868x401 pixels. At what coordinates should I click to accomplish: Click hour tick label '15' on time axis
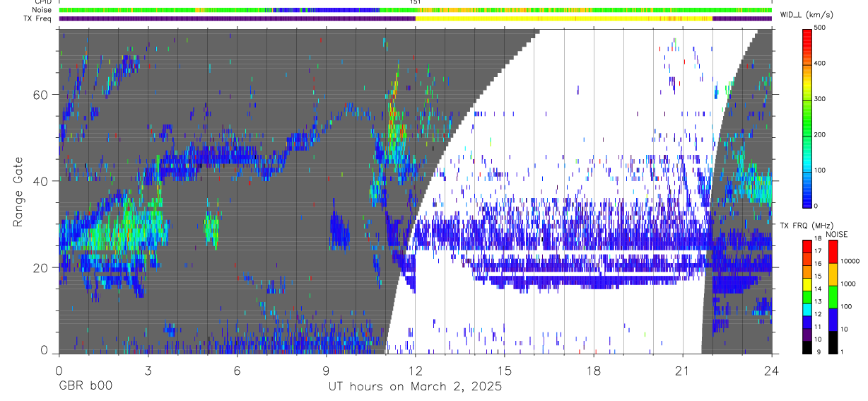(504, 370)
